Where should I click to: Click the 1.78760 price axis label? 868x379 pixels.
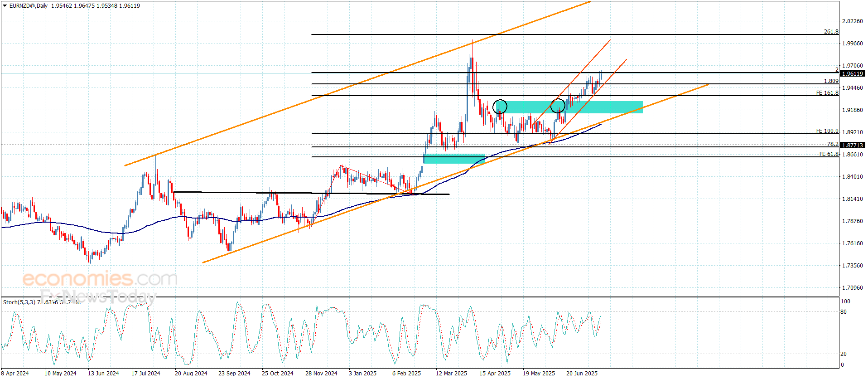(852, 221)
